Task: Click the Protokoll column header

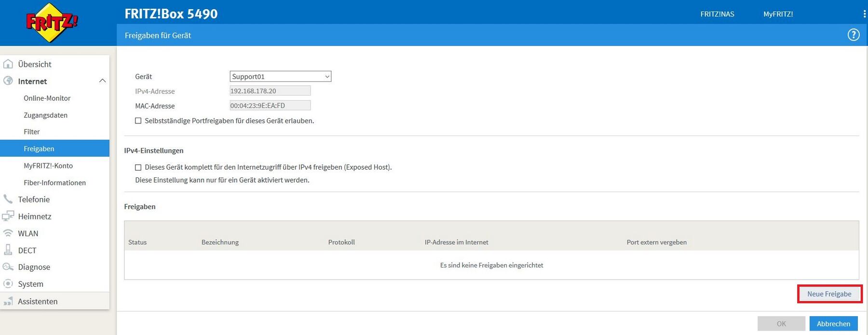Action: pyautogui.click(x=341, y=242)
